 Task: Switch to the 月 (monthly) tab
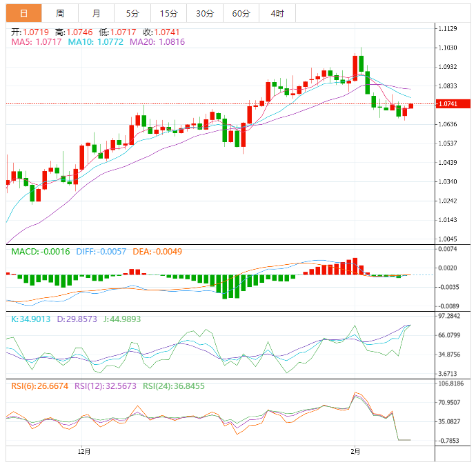tap(96, 13)
